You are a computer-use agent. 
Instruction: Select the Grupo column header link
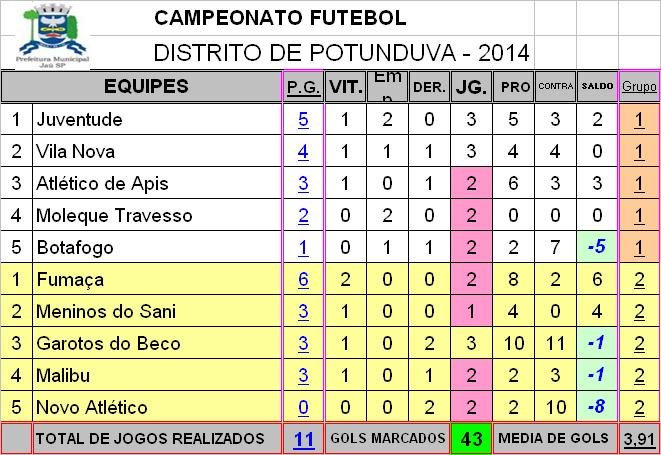639,86
